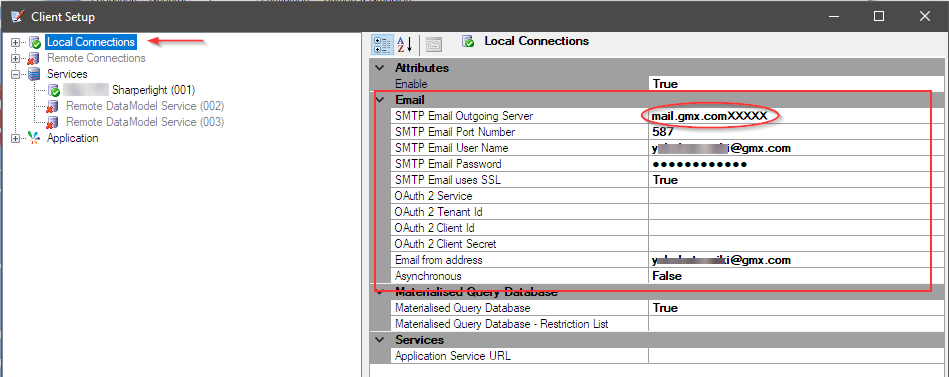Select Remote DataModel Service (003)
The image size is (949, 377).
[x=145, y=122]
